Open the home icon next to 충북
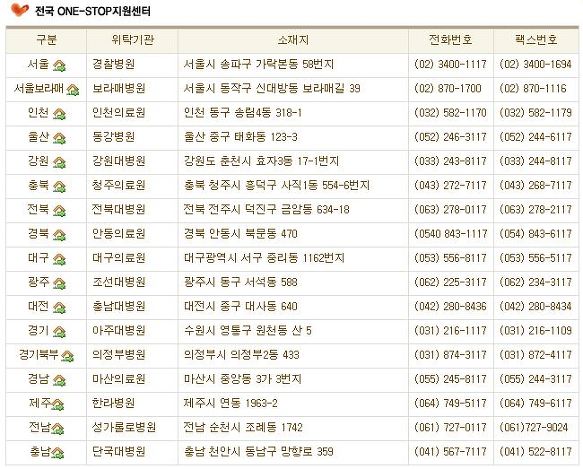583x469 pixels. [x=59, y=187]
